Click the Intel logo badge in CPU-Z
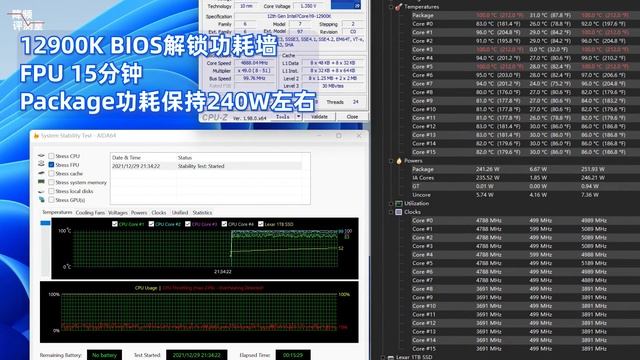Image resolution: width=640 pixels, height=360 pixels. [x=345, y=4]
